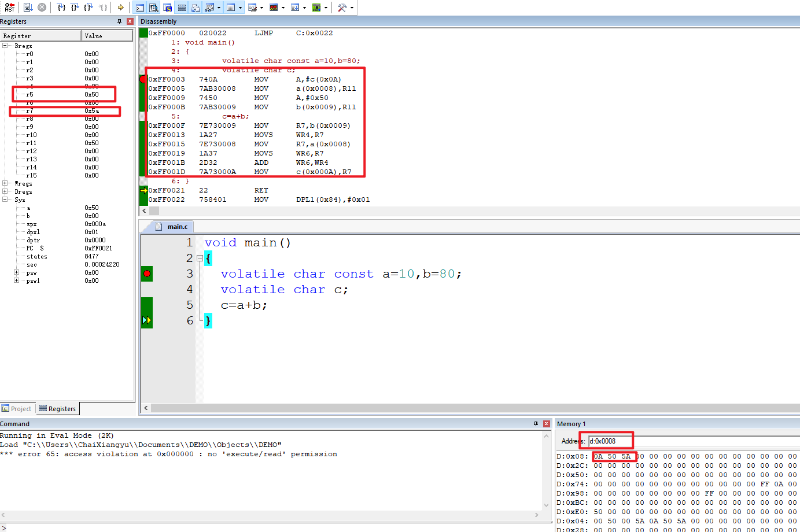
Task: Click the Step Over icon
Action: (75, 8)
